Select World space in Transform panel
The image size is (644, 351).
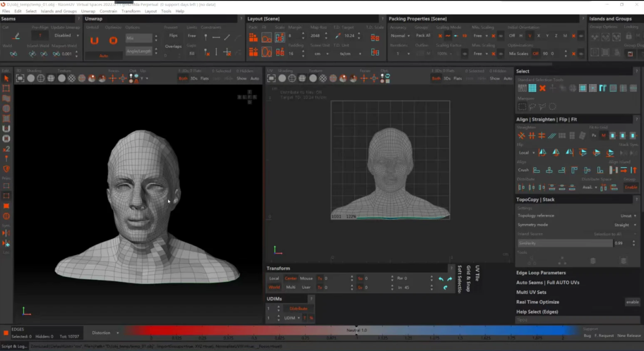(274, 287)
